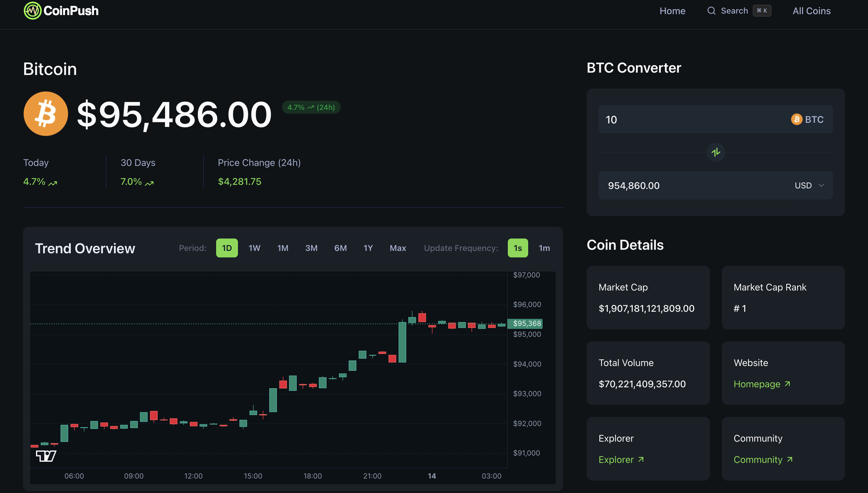Viewport: 868px width, 493px height.
Task: Click the BTC icon inside the converter input
Action: [797, 119]
